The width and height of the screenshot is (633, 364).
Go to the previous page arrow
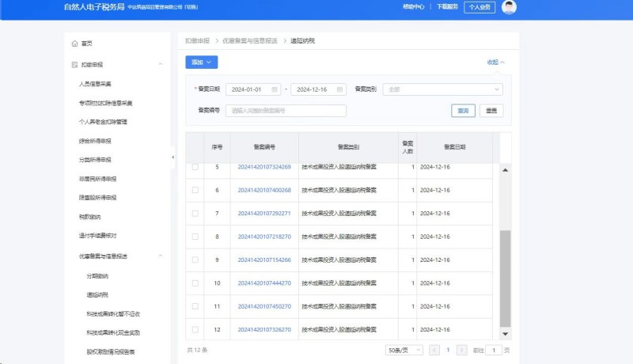pos(434,350)
